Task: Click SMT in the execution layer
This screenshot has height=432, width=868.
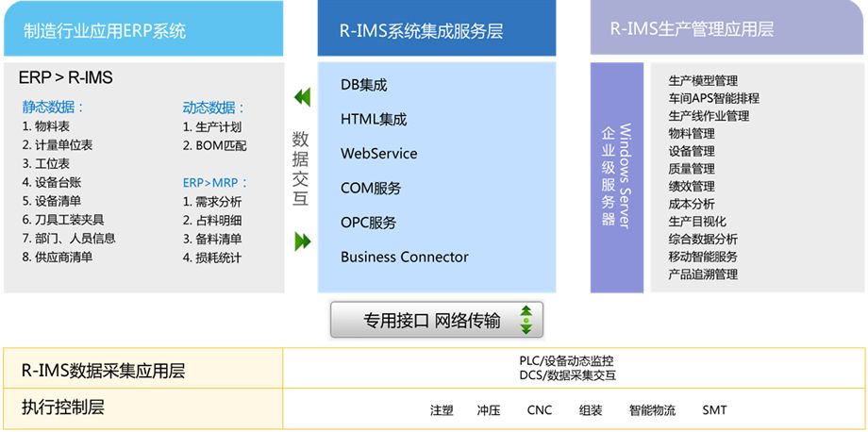Action: click(x=714, y=410)
